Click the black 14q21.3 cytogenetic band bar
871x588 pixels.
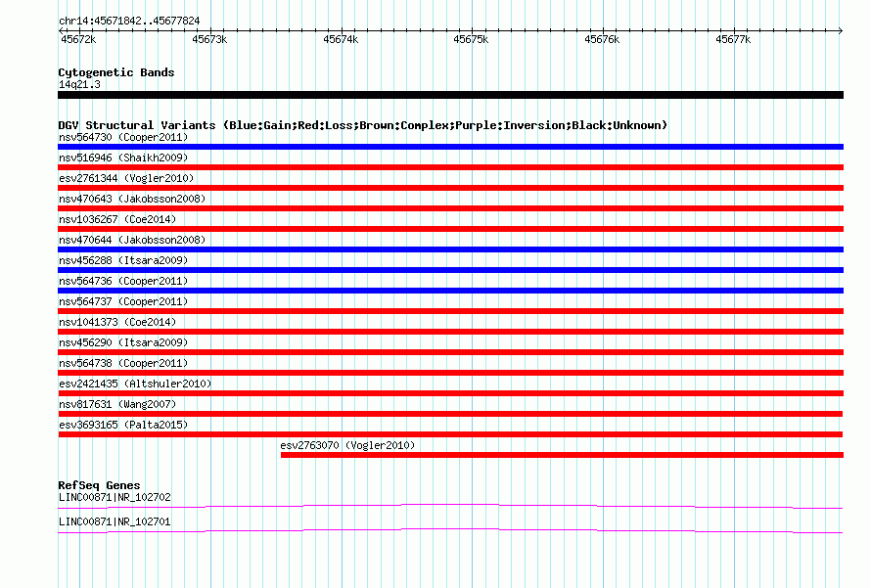coord(450,95)
